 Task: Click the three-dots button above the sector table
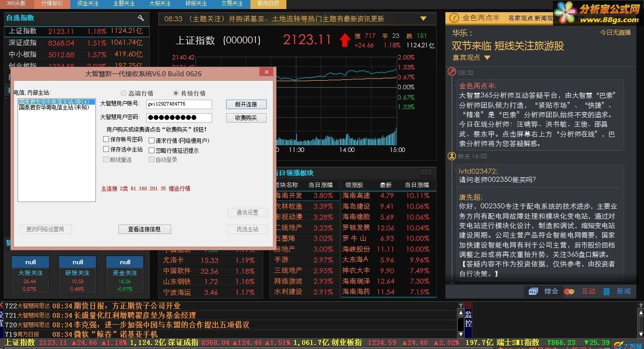pyautogui.click(x=426, y=173)
